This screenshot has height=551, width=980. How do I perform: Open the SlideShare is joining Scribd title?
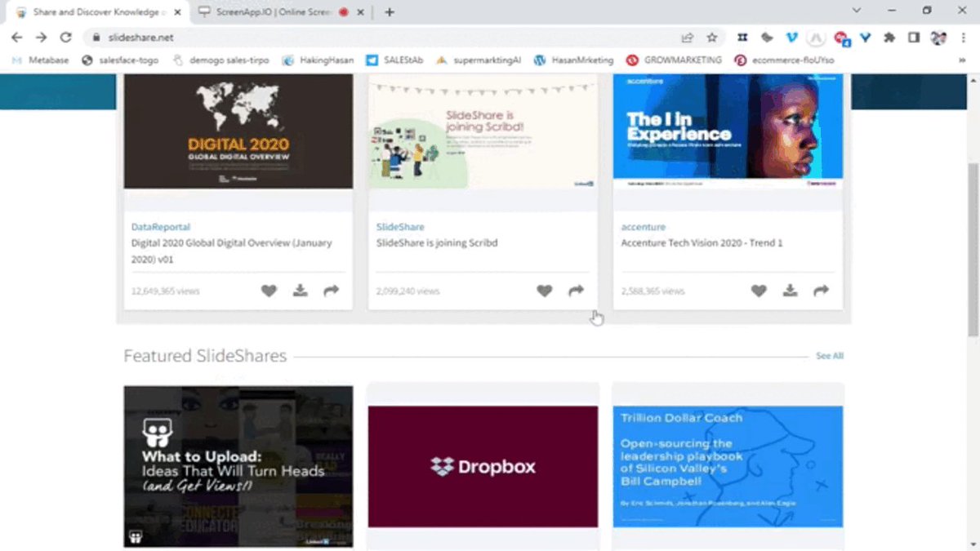point(437,243)
